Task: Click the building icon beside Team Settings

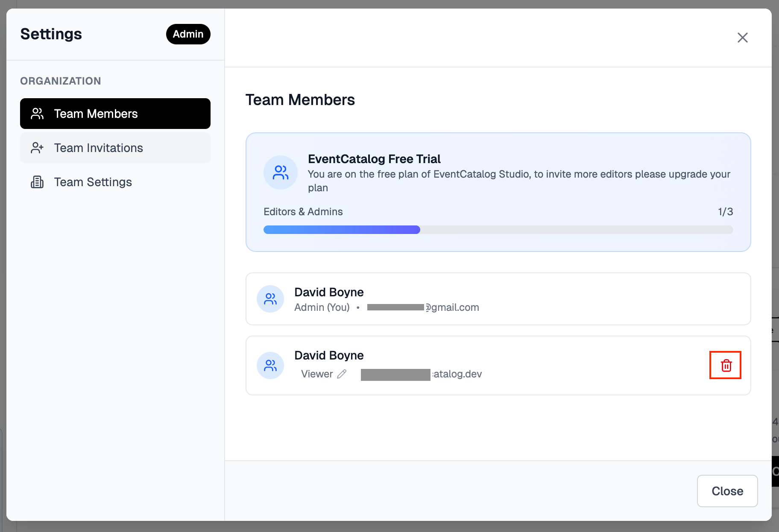Action: (37, 182)
